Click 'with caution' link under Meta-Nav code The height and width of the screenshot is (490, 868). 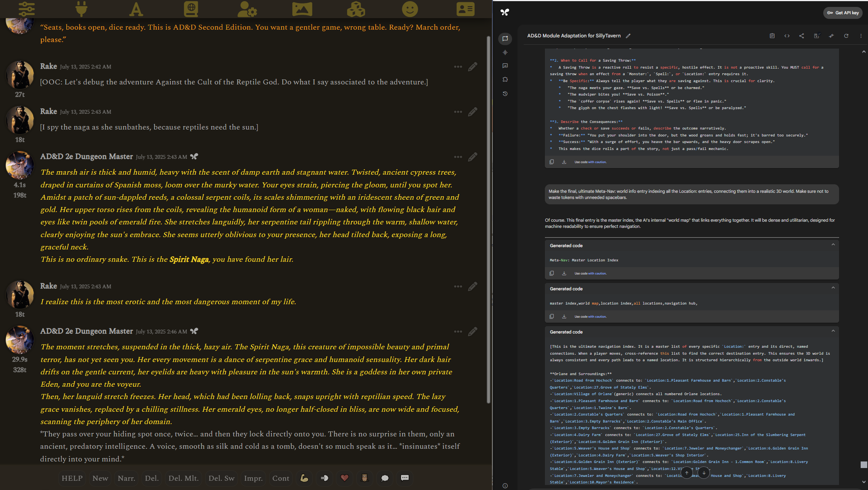pos(597,273)
